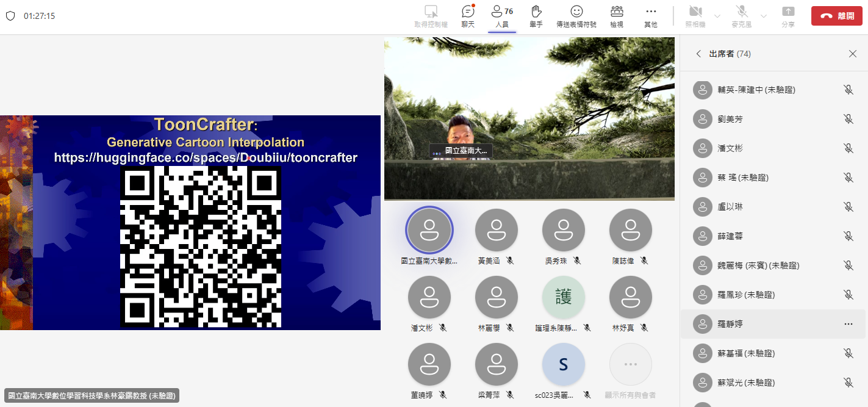Click the presenter's camera video tile
The width and height of the screenshot is (868, 407).
(529, 118)
